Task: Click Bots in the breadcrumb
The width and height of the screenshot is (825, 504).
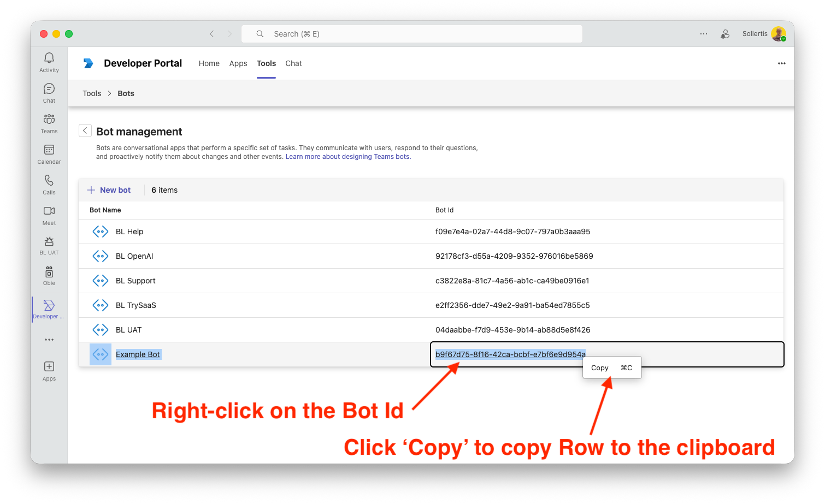Action: click(126, 93)
